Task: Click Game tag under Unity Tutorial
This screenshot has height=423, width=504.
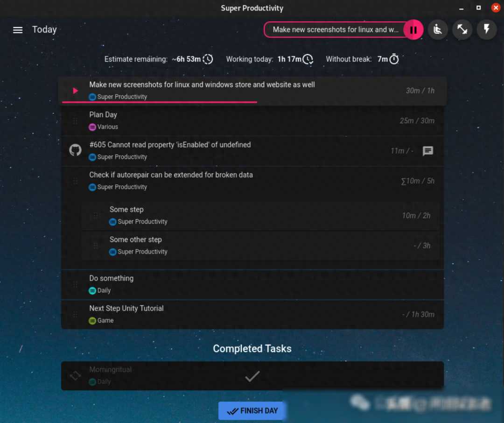Action: [x=101, y=320]
